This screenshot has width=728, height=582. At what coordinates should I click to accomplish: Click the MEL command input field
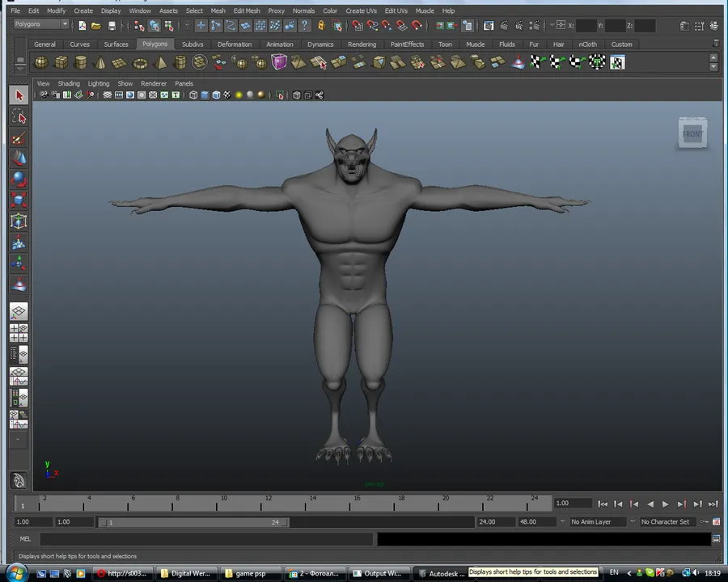click(206, 539)
